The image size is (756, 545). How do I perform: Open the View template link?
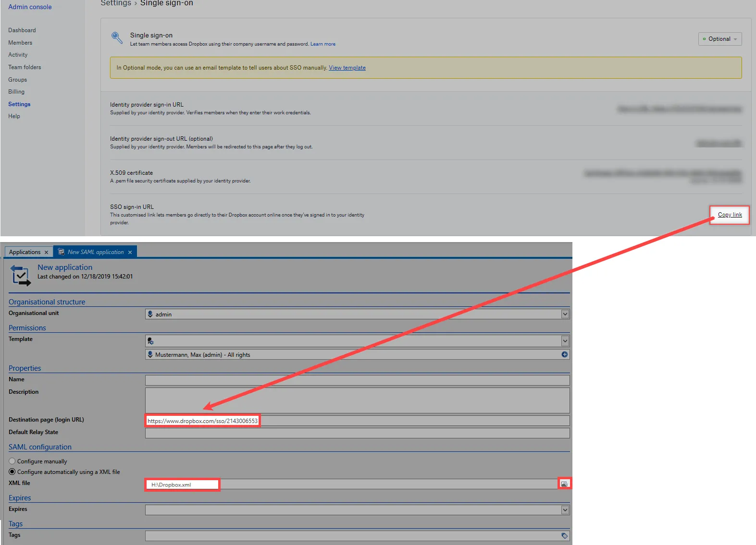point(347,68)
